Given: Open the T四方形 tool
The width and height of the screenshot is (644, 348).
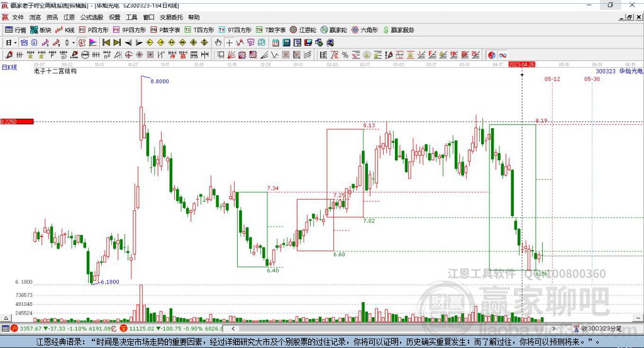Looking at the screenshot, I should 199,30.
